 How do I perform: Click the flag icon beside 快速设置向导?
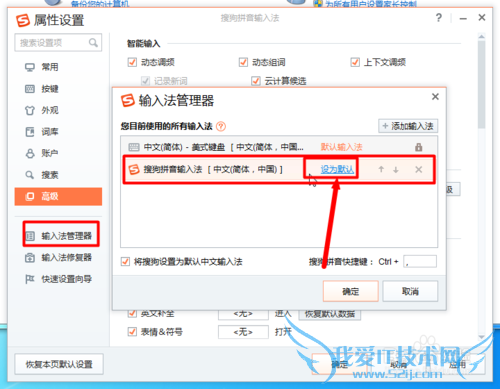coord(30,279)
